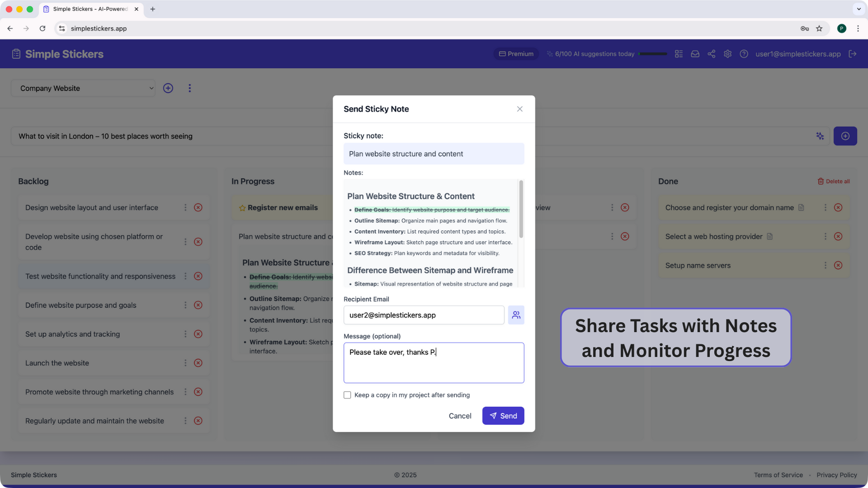Viewport: 868px width, 488px height.
Task: Click the Premium badge in header
Action: [x=516, y=54]
